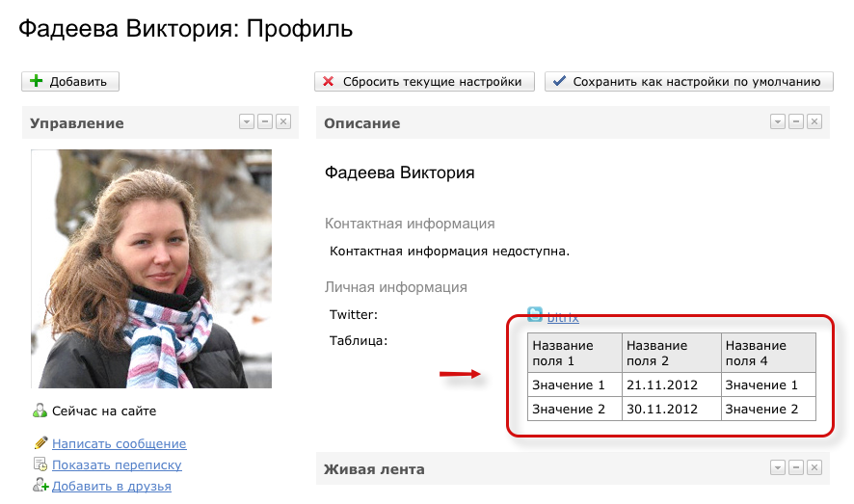Collapse the Описание panel with minimize icon
The image size is (854, 504).
796,121
